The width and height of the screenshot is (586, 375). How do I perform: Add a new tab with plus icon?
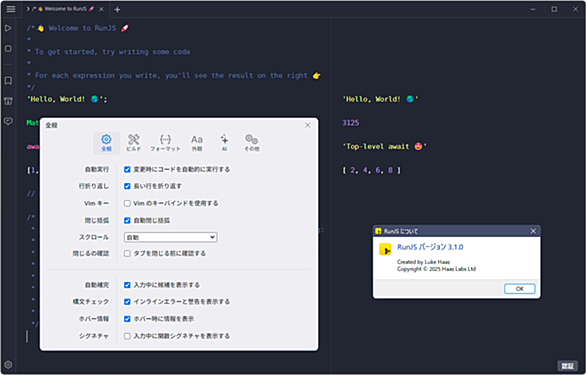(117, 10)
